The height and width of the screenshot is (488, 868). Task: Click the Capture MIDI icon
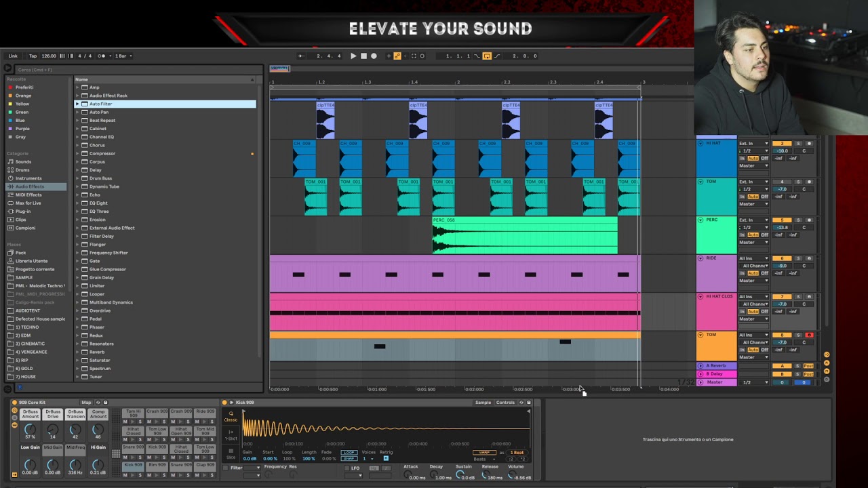(x=414, y=56)
